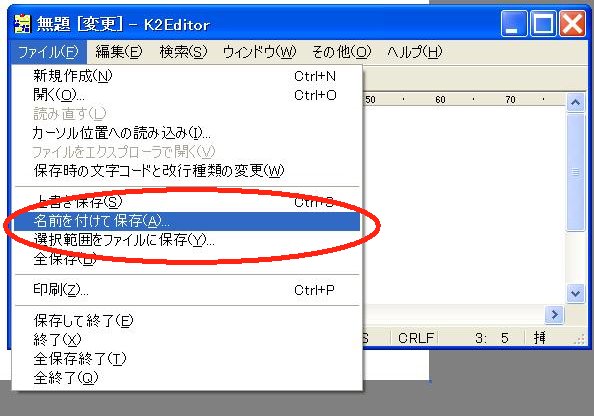This screenshot has height=416, width=594.
Task: Click the CRLF status bar indicator
Action: 416,338
